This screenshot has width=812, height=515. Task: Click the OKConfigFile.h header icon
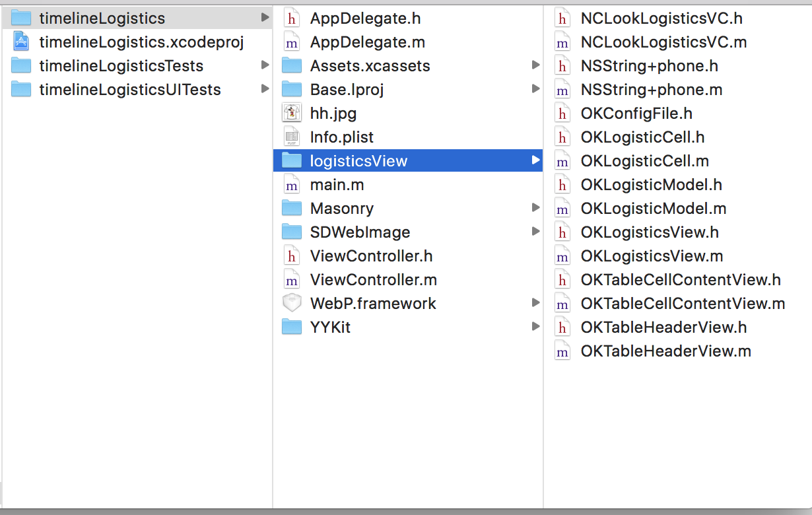[x=562, y=113]
